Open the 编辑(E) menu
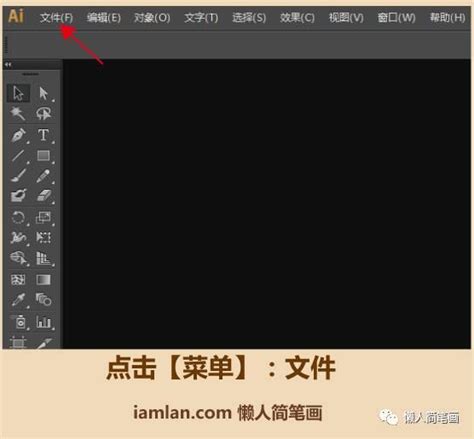Image resolution: width=474 pixels, height=439 pixels. [104, 17]
